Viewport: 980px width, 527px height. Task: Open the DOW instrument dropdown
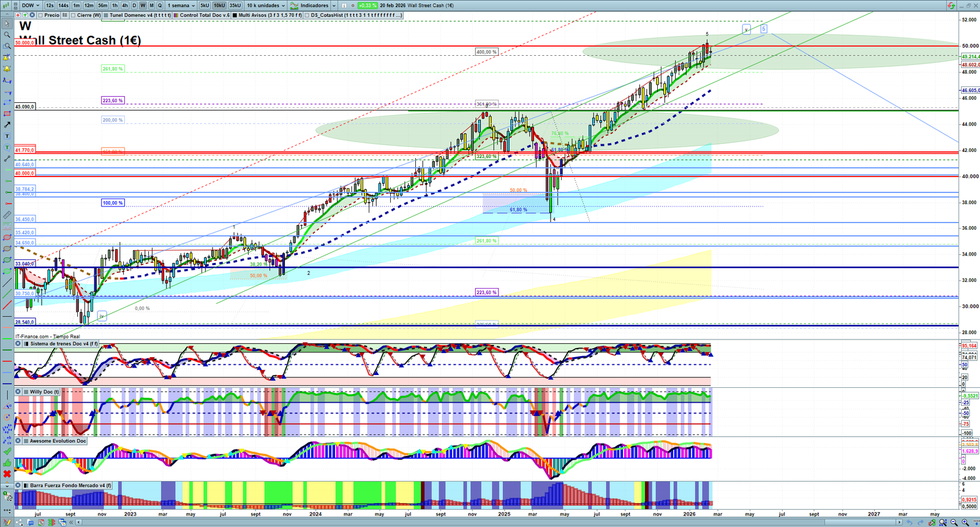pyautogui.click(x=31, y=6)
